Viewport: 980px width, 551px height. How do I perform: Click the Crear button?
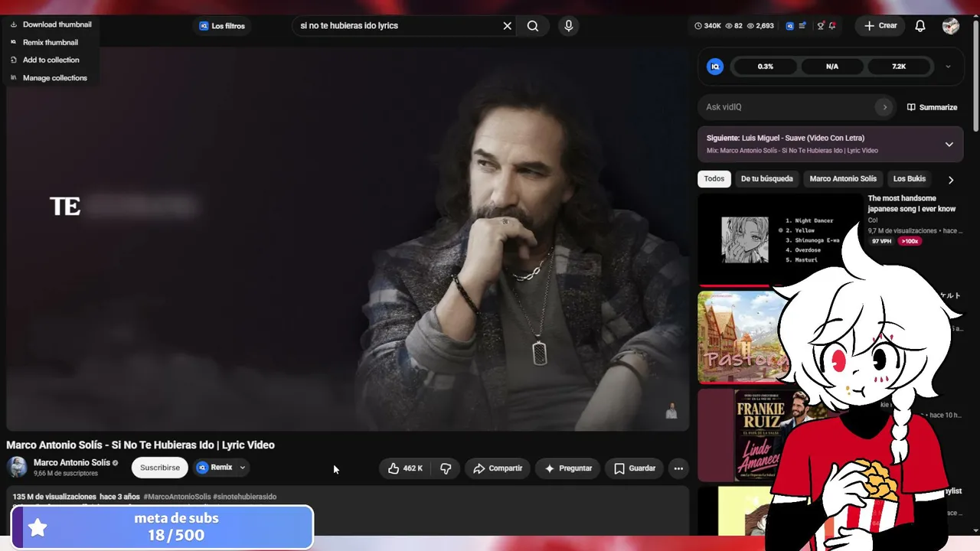click(x=880, y=26)
